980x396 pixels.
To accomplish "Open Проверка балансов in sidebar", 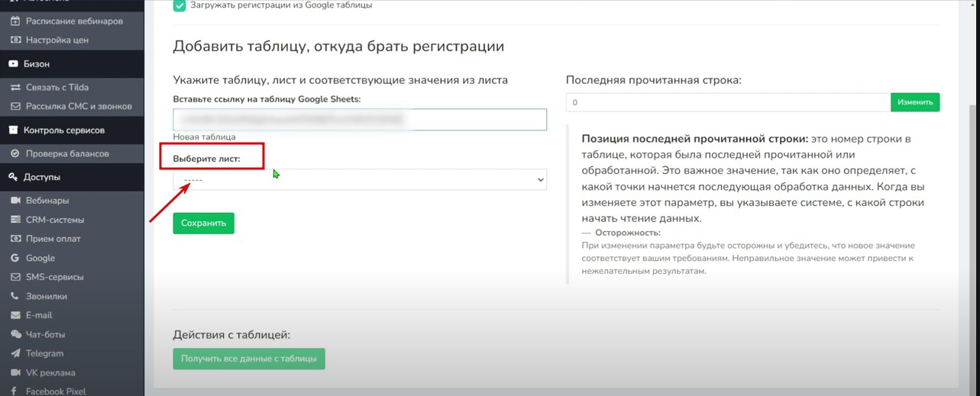I will click(x=67, y=153).
